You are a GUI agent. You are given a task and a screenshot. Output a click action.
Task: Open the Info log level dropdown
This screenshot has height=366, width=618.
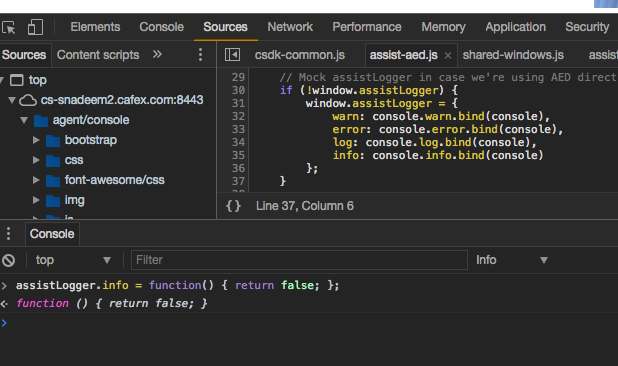[x=512, y=260]
